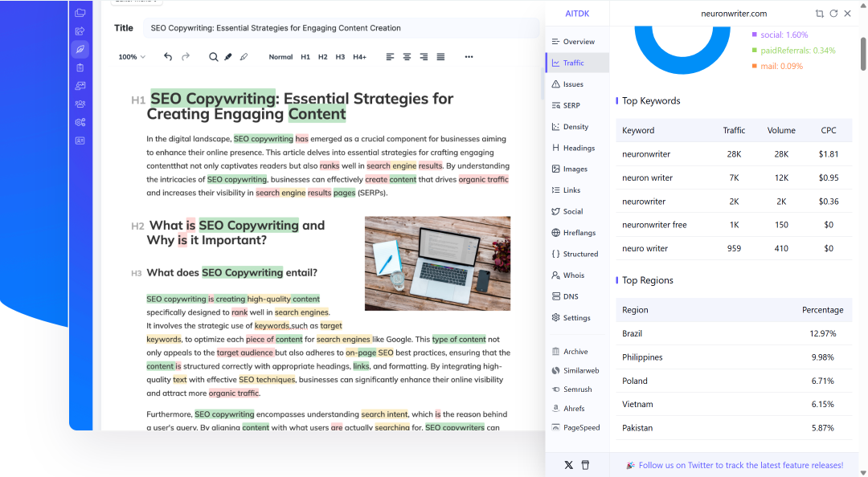
Task: Apply Normal paragraph style
Action: coord(280,57)
